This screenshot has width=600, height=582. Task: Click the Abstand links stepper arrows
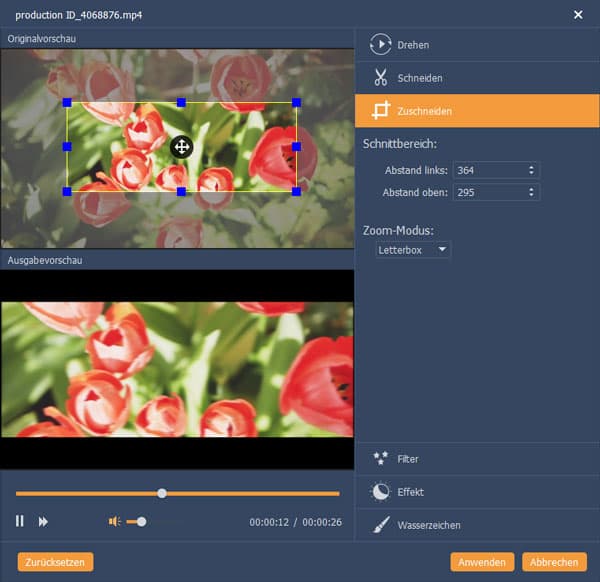tap(531, 170)
